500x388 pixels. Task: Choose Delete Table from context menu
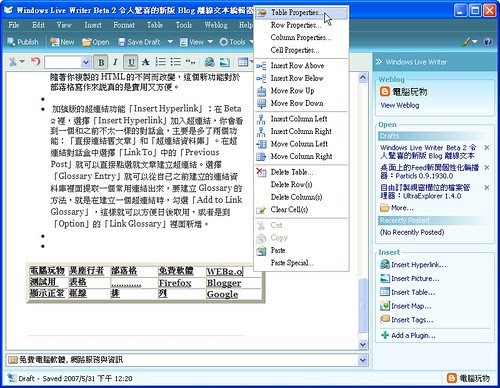tap(301, 172)
